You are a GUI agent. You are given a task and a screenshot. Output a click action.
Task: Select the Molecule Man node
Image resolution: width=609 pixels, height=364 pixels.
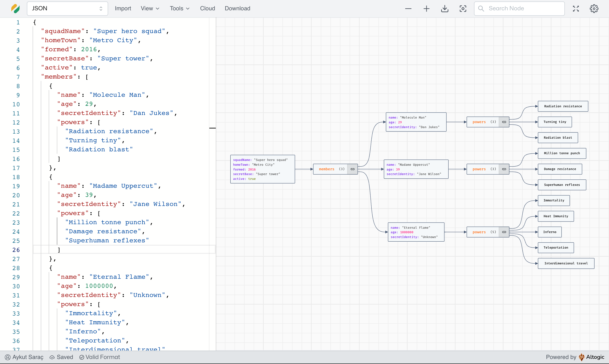point(416,122)
